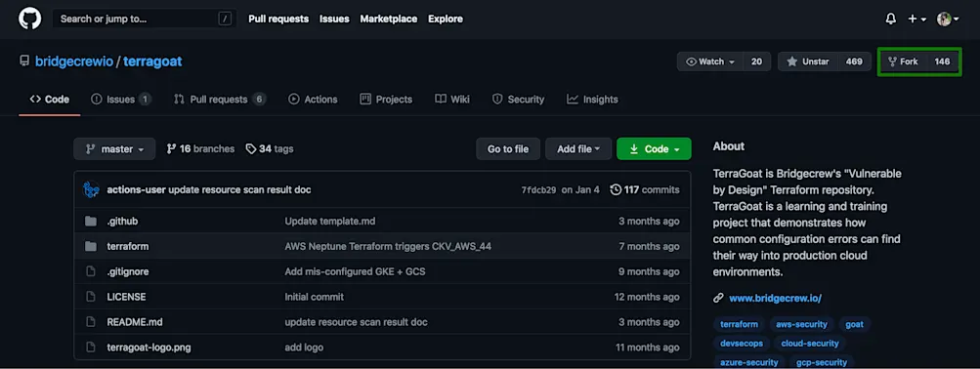The width and height of the screenshot is (980, 369).
Task: Switch to the Projects tab
Action: [386, 99]
